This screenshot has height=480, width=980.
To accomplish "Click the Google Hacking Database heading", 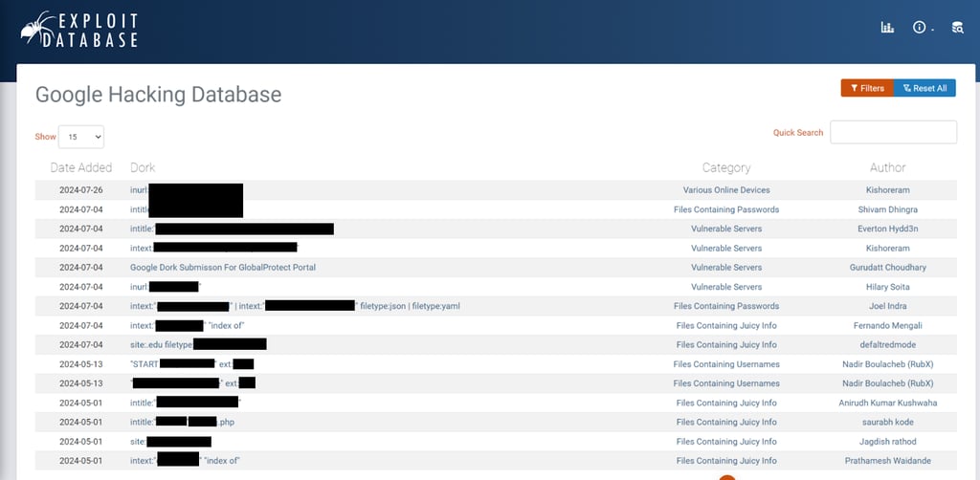I will pos(158,95).
